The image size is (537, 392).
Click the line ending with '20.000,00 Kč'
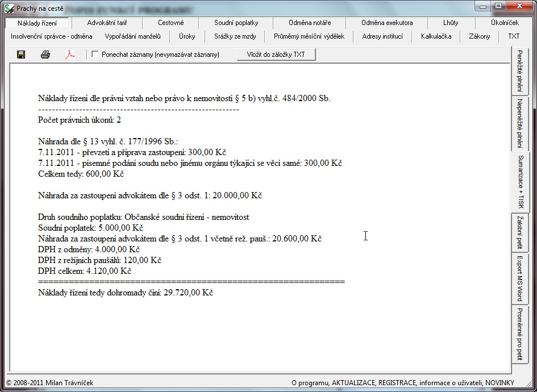150,196
